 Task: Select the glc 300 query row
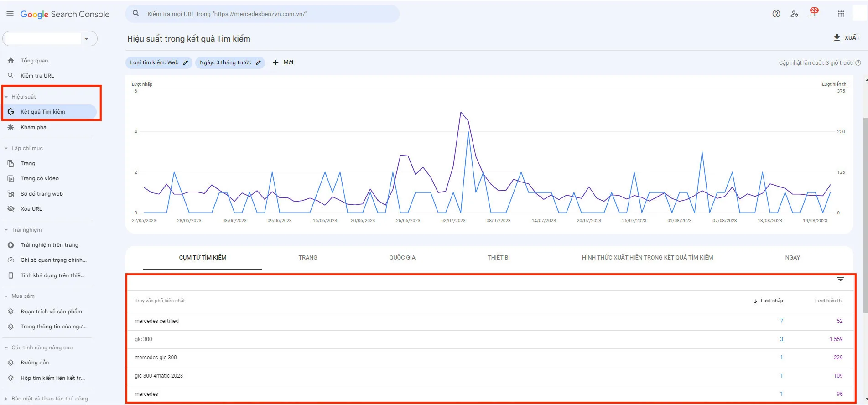[x=489, y=339]
